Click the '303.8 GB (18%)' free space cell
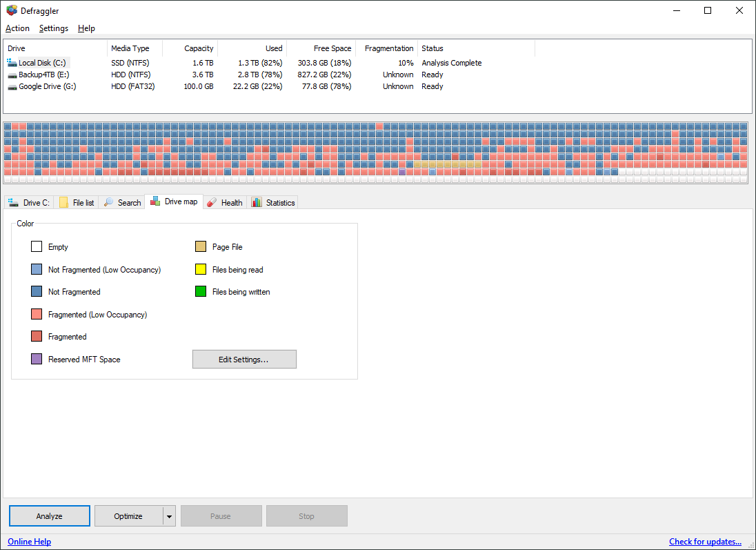The width and height of the screenshot is (756, 550). pos(324,63)
